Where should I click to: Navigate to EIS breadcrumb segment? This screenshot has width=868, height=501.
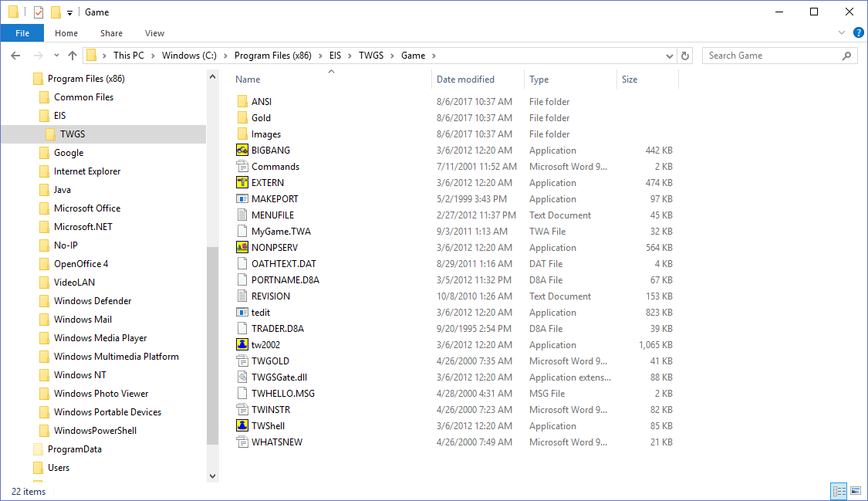pyautogui.click(x=335, y=56)
